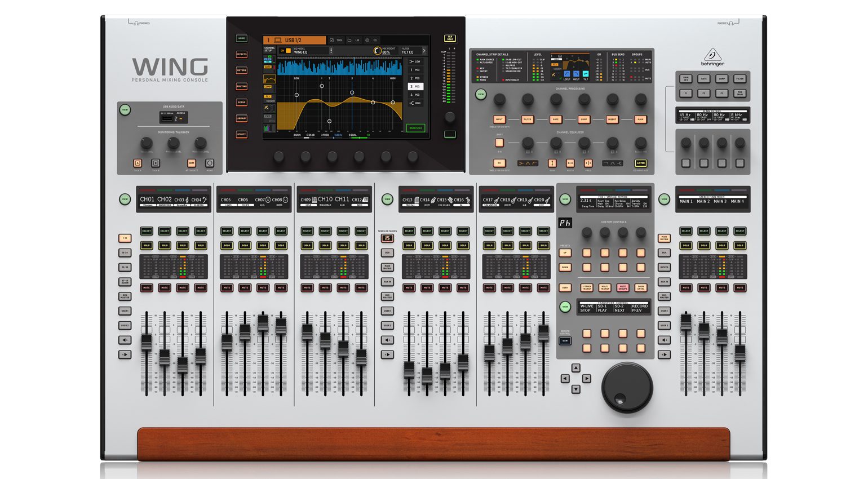Push the DAW remote control button

(x=565, y=340)
